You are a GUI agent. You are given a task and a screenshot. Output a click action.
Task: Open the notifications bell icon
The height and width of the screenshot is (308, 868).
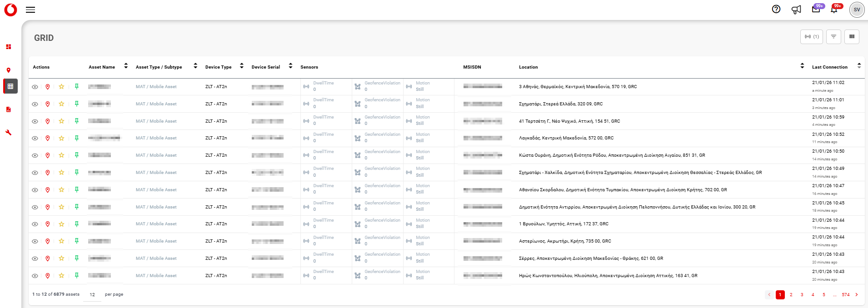(834, 10)
